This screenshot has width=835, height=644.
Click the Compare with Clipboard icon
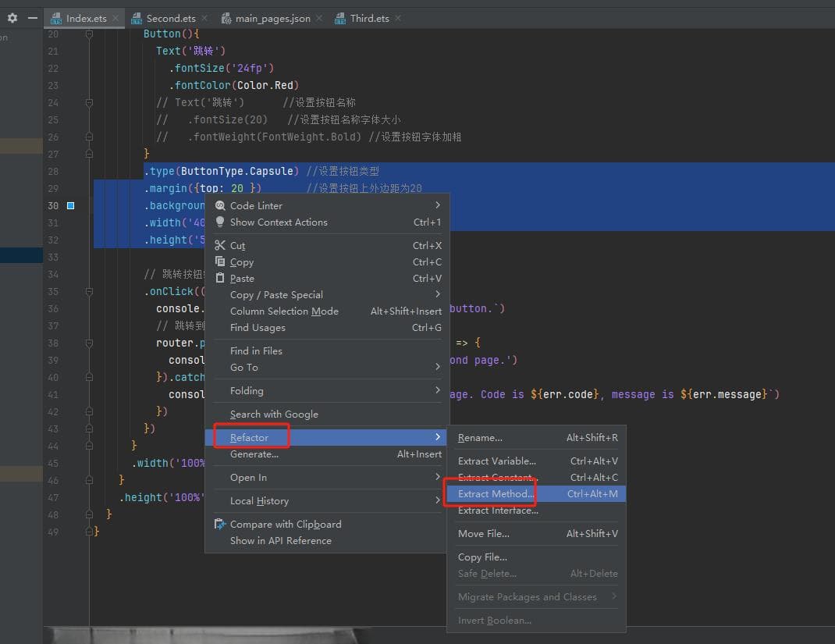coord(220,524)
